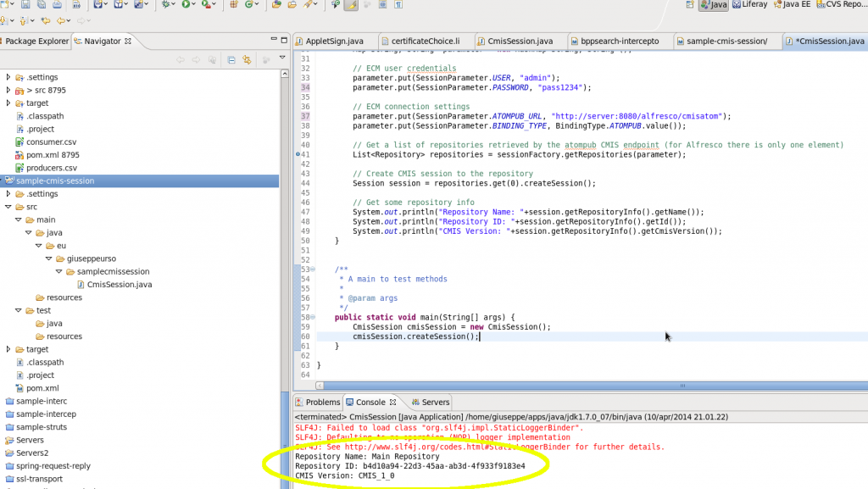Open the New wizard icon
The height and width of the screenshot is (489, 868).
click(5, 6)
